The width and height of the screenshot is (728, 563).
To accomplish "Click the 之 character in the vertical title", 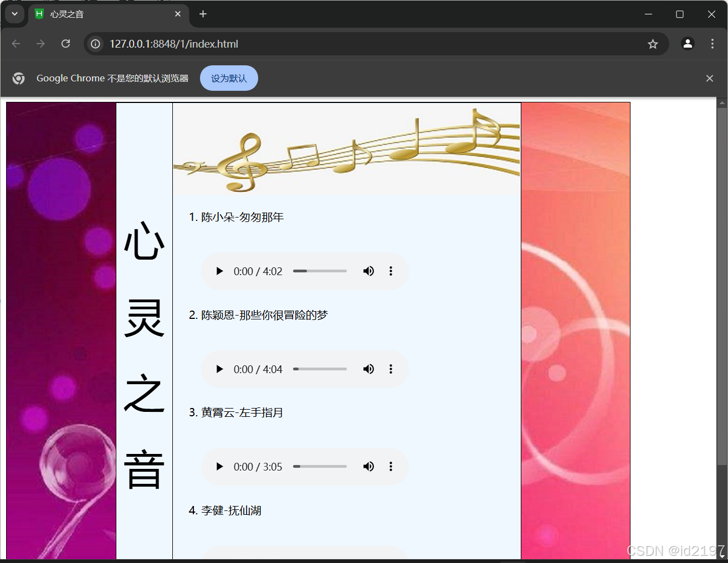I will (144, 394).
